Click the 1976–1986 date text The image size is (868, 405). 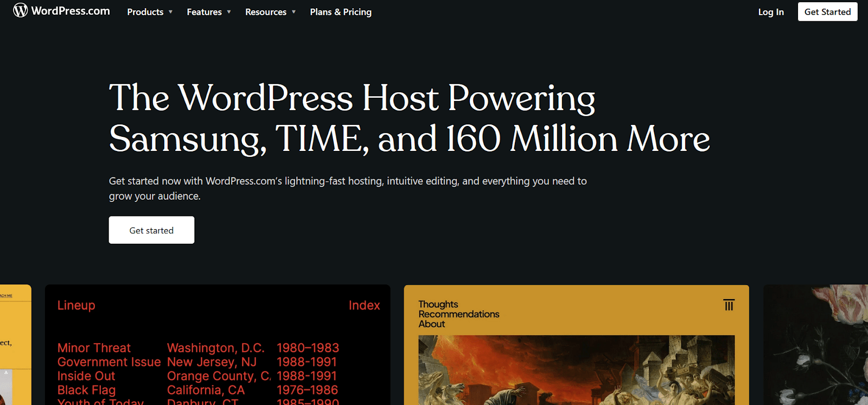(307, 390)
